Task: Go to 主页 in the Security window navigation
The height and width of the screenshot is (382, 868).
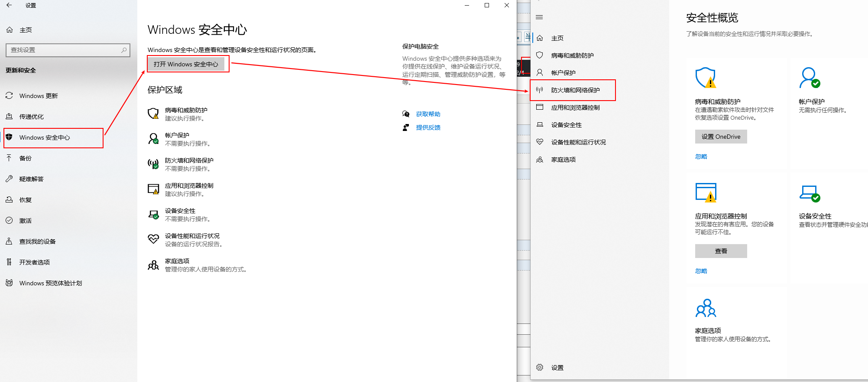Action: 557,38
